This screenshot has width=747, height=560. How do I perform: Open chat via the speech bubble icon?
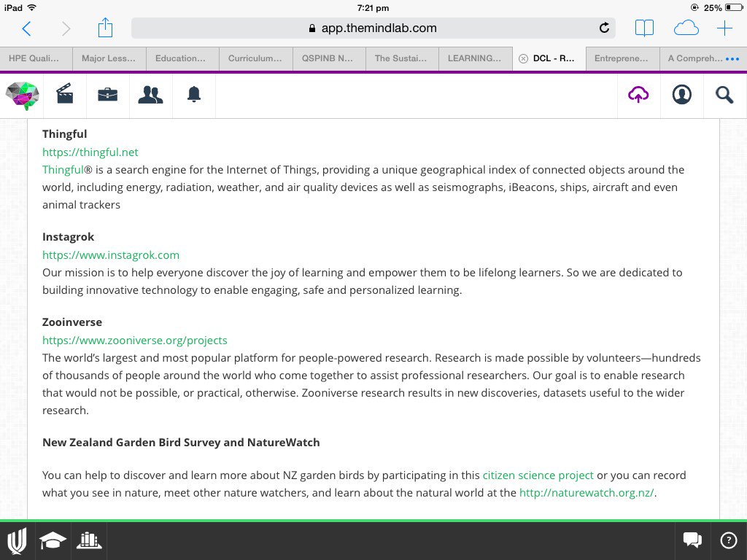(692, 540)
